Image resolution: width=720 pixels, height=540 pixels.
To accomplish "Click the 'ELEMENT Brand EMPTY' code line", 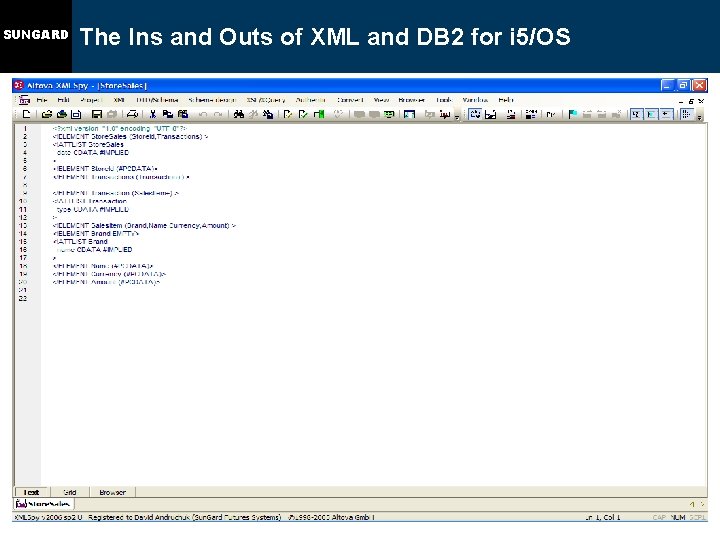I will [96, 233].
